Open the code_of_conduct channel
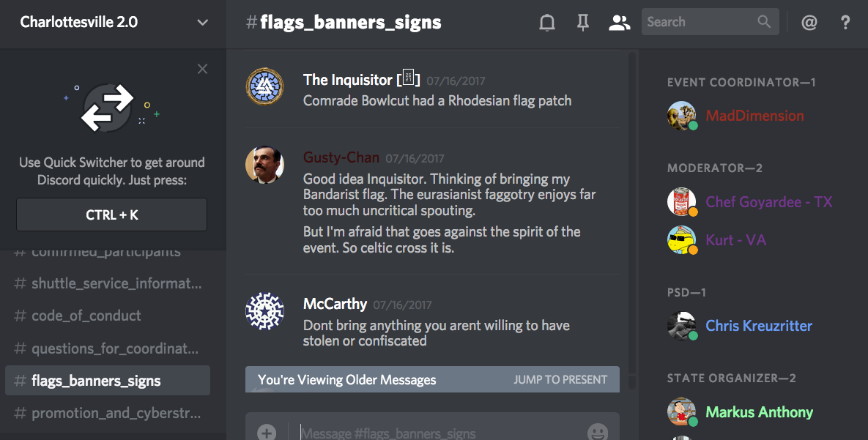868x440 pixels. [86, 316]
